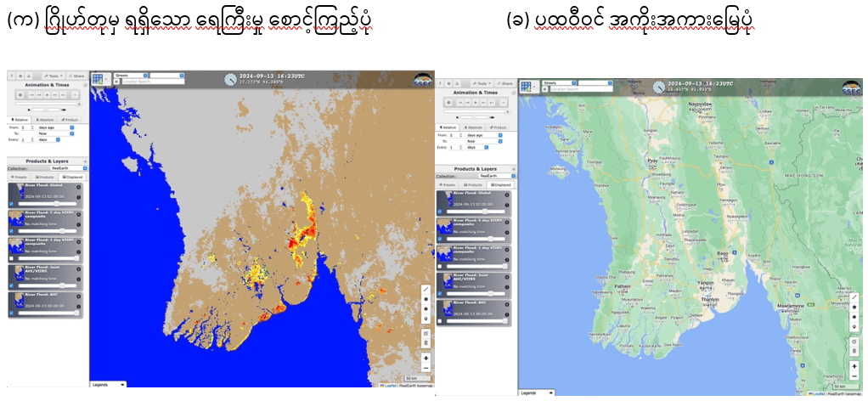The image size is (868, 401).
Task: Open Leaflet link in flood map window
Action: click(390, 386)
